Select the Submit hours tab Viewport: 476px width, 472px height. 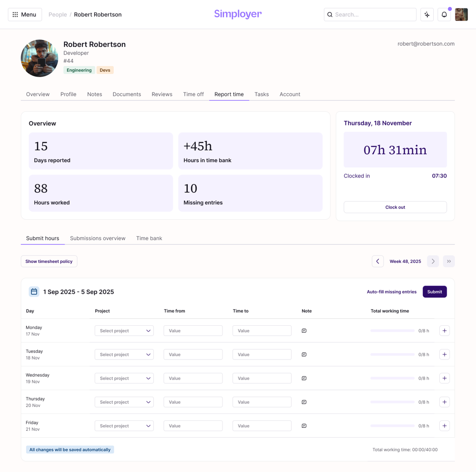pos(42,238)
